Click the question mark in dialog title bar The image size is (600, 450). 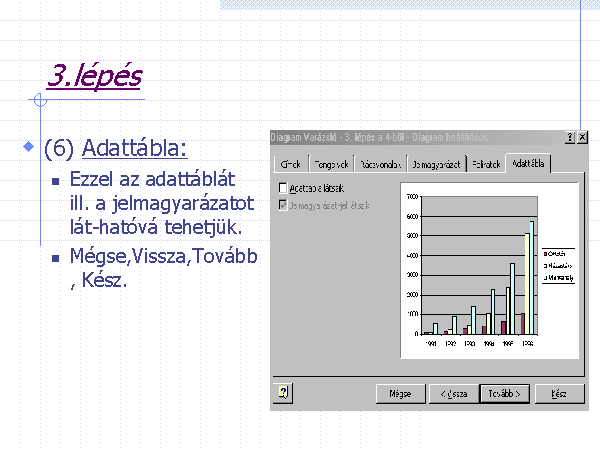coord(569,137)
